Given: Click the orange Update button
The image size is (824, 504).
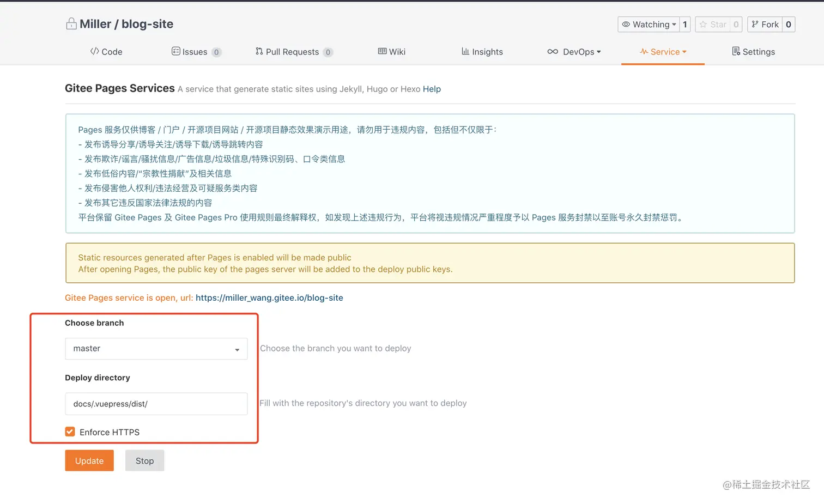Looking at the screenshot, I should pos(89,460).
